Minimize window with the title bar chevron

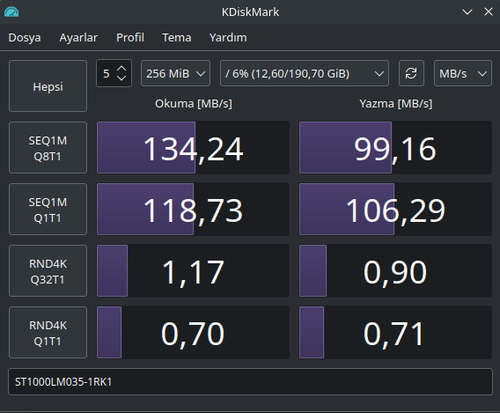[467, 12]
